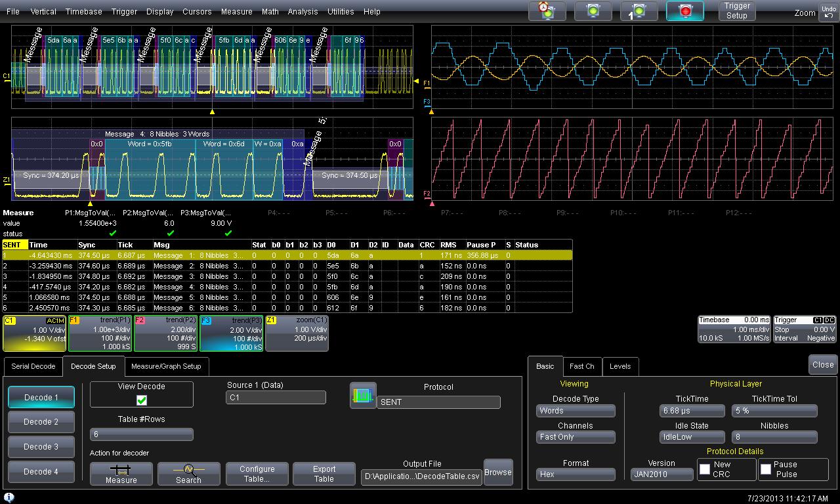Viewport: 840px width, 504px height.
Task: Open the Decode Type dropdown showing Words
Action: 576,411
